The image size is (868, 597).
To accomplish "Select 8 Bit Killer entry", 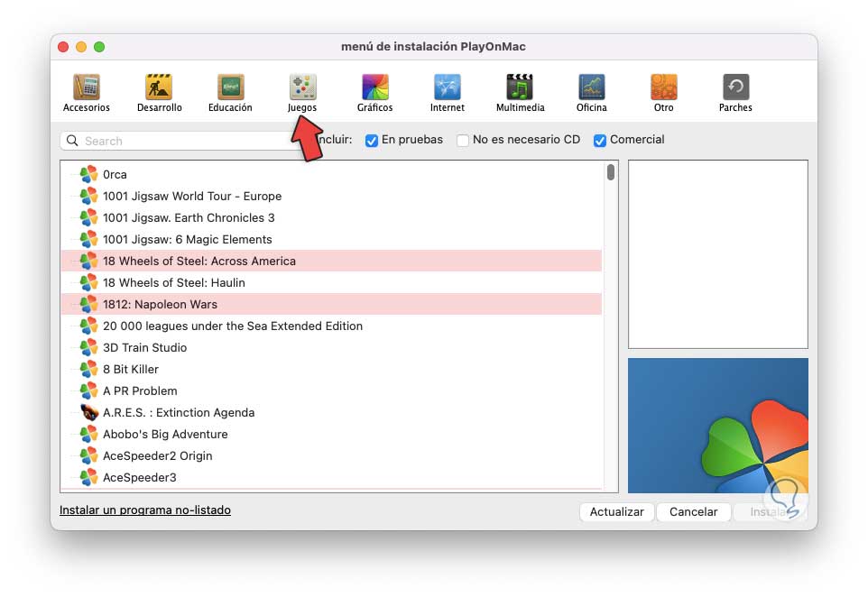I will pyautogui.click(x=331, y=369).
